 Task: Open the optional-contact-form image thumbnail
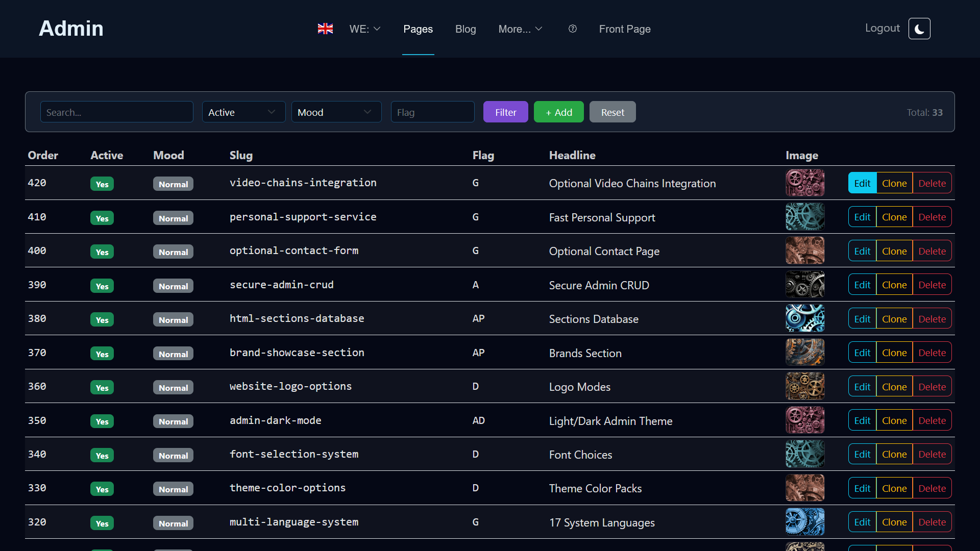point(805,251)
